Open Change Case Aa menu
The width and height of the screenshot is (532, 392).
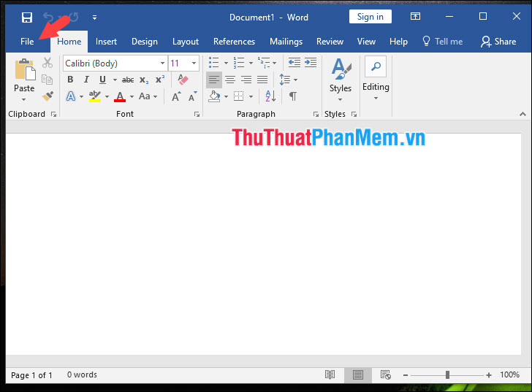coord(148,96)
